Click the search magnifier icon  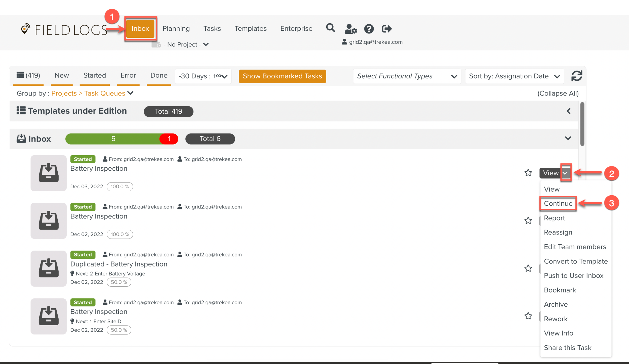(x=330, y=28)
